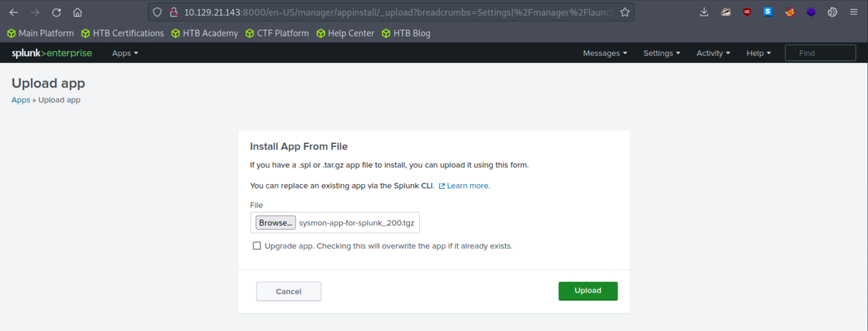Enable the Upgrade app checkbox
The width and height of the screenshot is (868, 331).
coord(257,246)
